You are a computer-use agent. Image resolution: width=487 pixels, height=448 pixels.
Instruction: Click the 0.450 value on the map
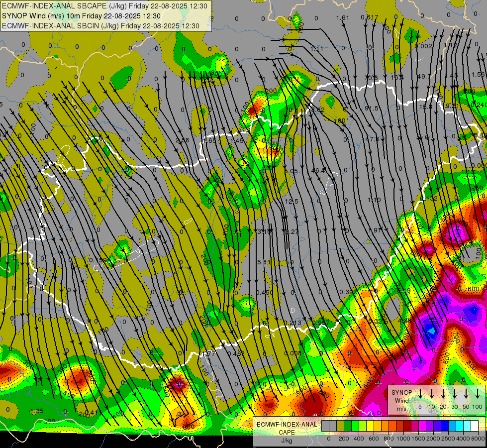click(265, 292)
